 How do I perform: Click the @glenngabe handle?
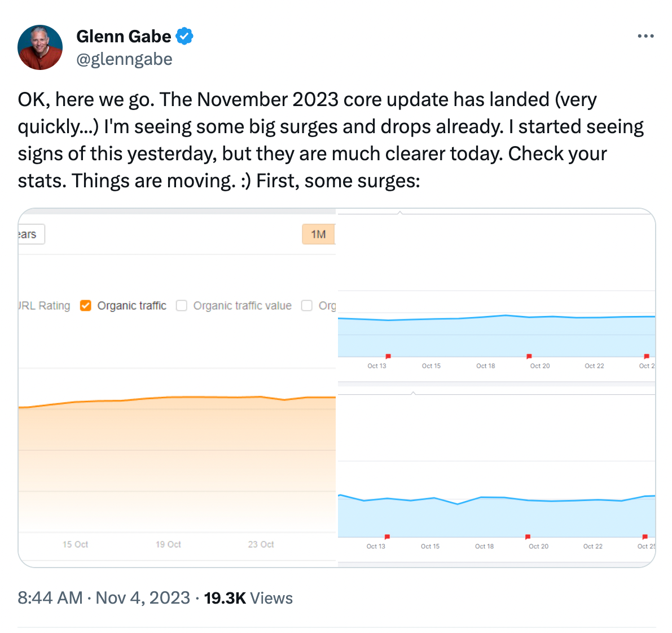pyautogui.click(x=124, y=59)
